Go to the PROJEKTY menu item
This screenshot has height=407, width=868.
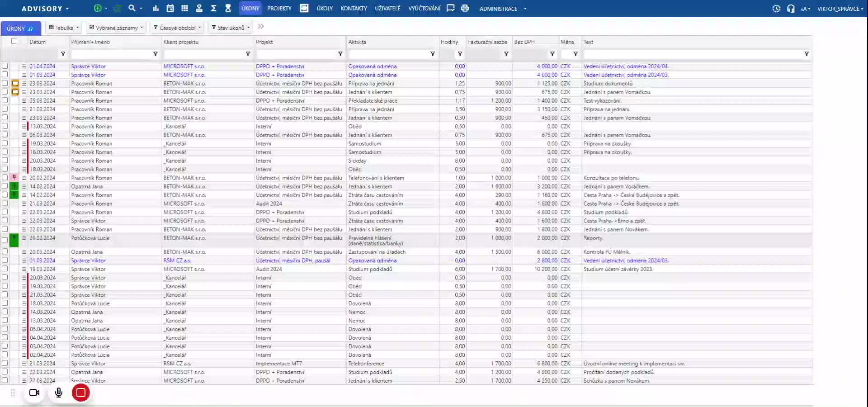point(279,9)
